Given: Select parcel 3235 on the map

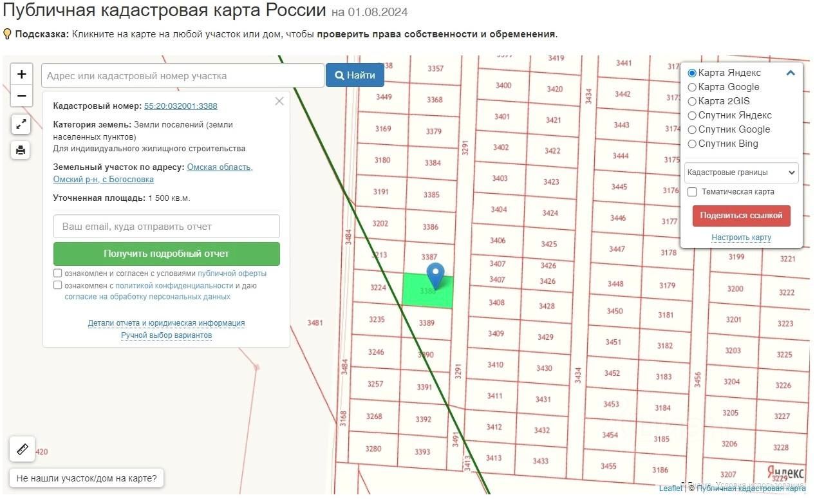Looking at the screenshot, I should [x=377, y=319].
